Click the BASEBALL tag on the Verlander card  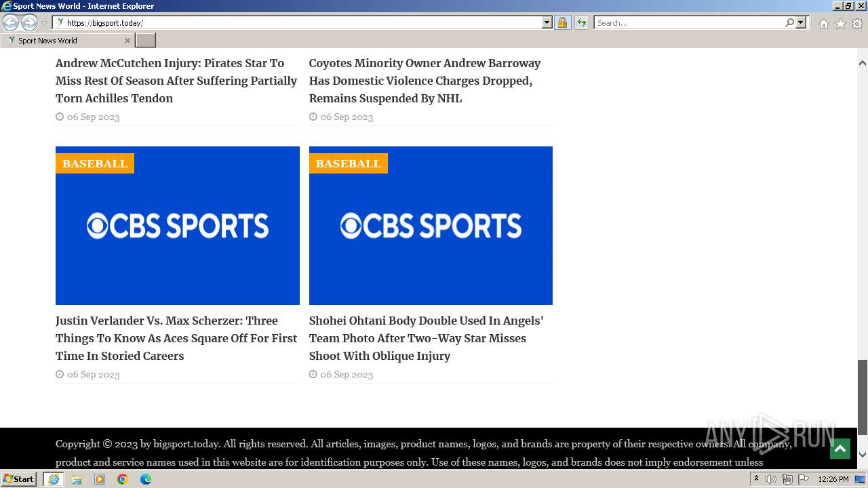click(x=95, y=163)
